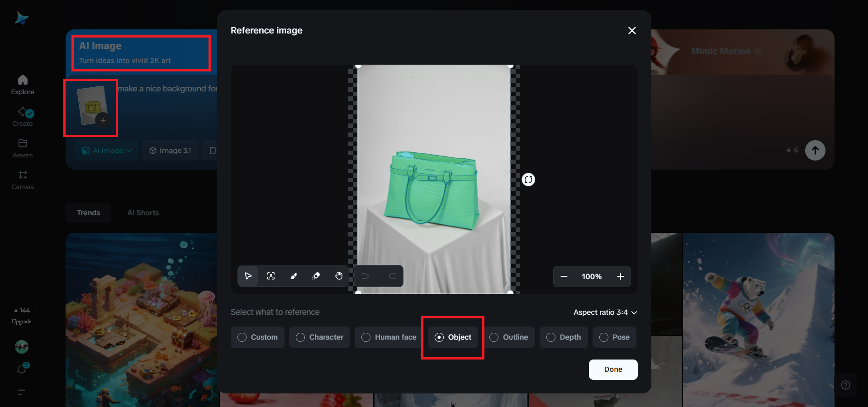Add another reference image with the plus icon
868x407 pixels.
pos(103,120)
